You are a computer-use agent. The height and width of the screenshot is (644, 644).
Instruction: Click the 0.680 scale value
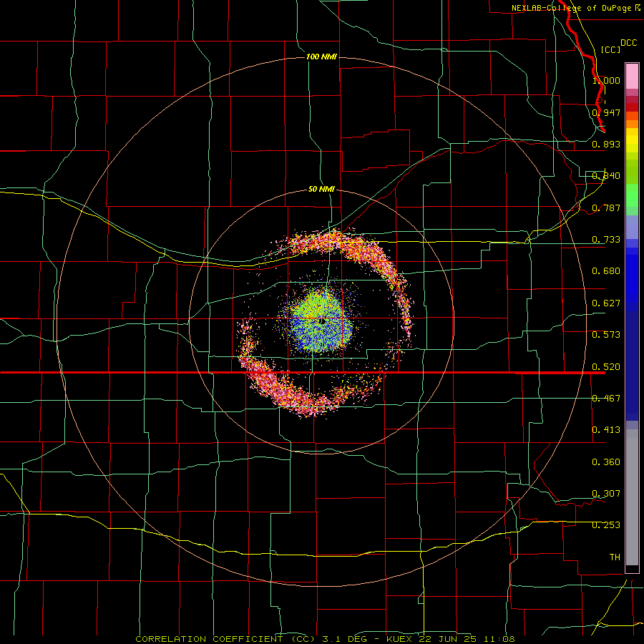tap(606, 271)
